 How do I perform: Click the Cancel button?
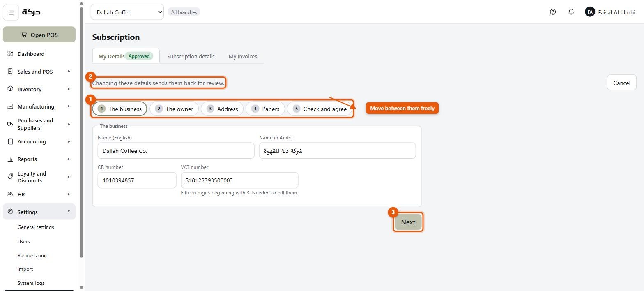[x=621, y=83]
